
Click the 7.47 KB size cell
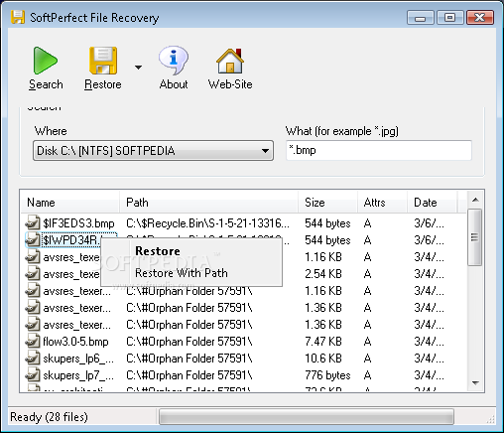[323, 342]
